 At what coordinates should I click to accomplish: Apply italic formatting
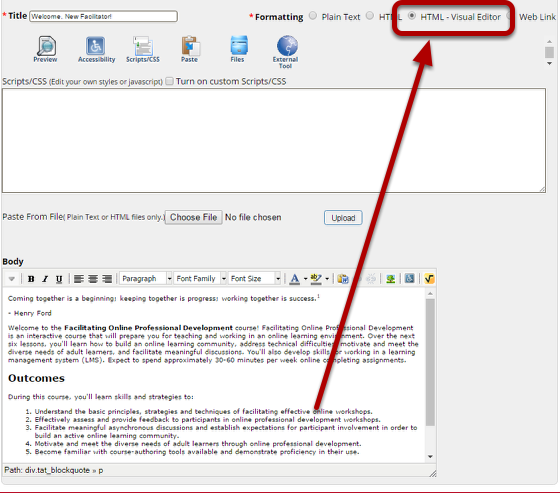click(45, 279)
